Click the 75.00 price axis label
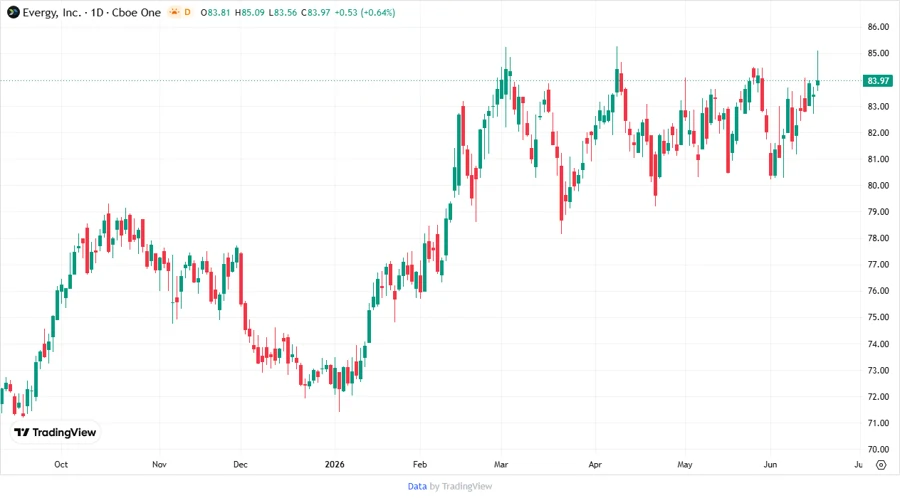This screenshot has height=498, width=900. tap(878, 317)
